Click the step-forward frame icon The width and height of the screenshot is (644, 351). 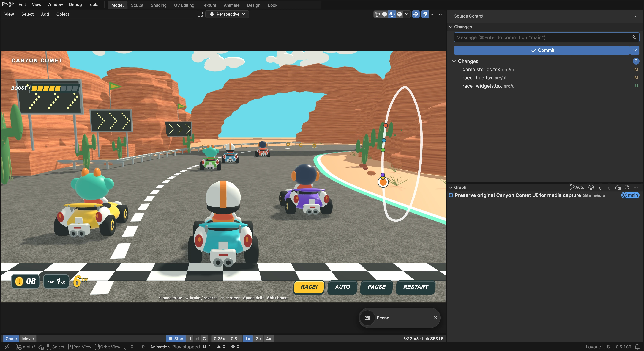tap(197, 339)
